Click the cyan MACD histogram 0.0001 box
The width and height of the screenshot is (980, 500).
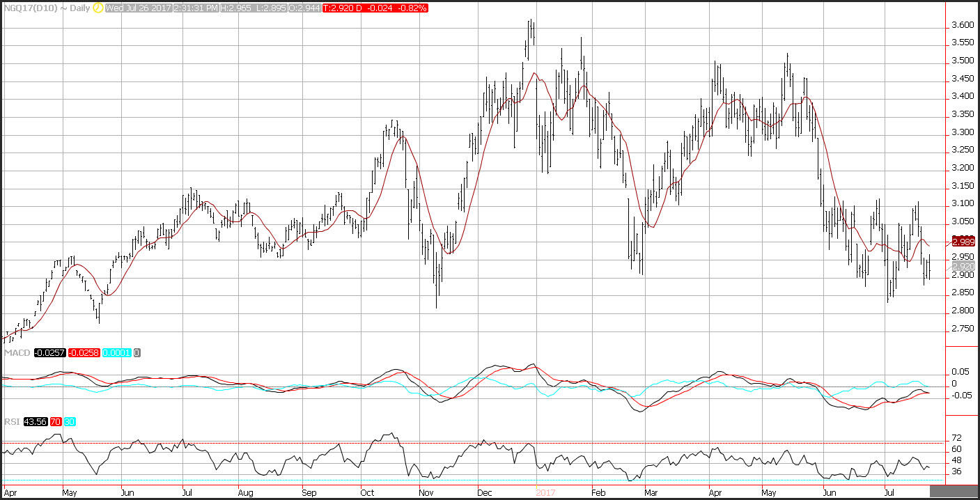pyautogui.click(x=117, y=353)
